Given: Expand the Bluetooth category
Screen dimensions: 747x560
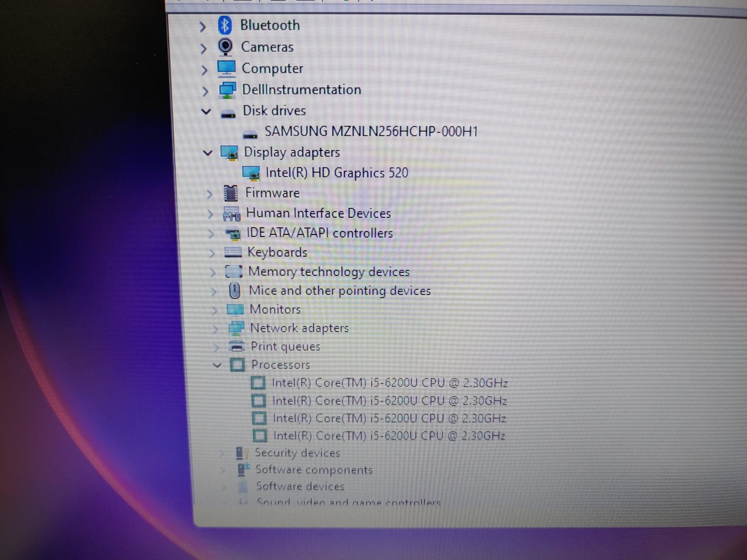Looking at the screenshot, I should pyautogui.click(x=203, y=26).
